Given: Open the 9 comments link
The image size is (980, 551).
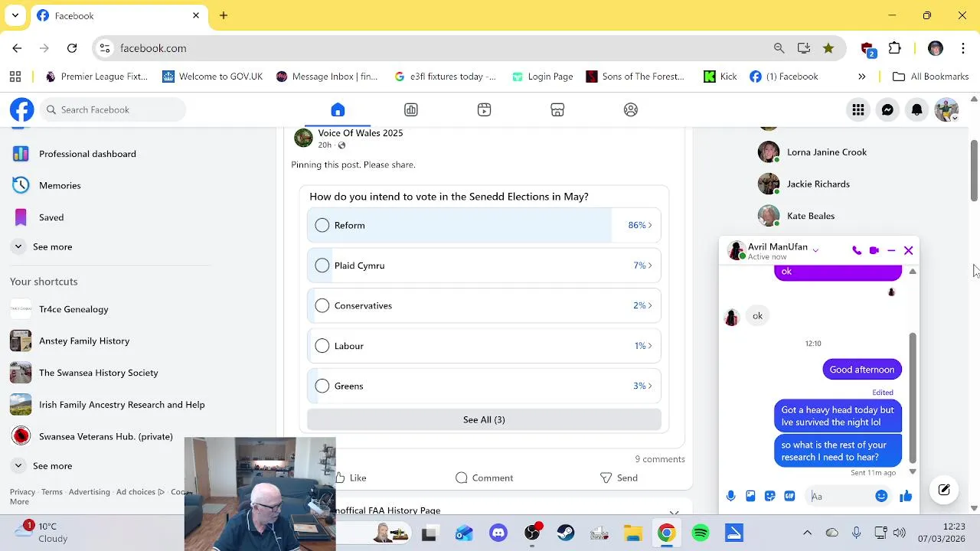Looking at the screenshot, I should 659,459.
